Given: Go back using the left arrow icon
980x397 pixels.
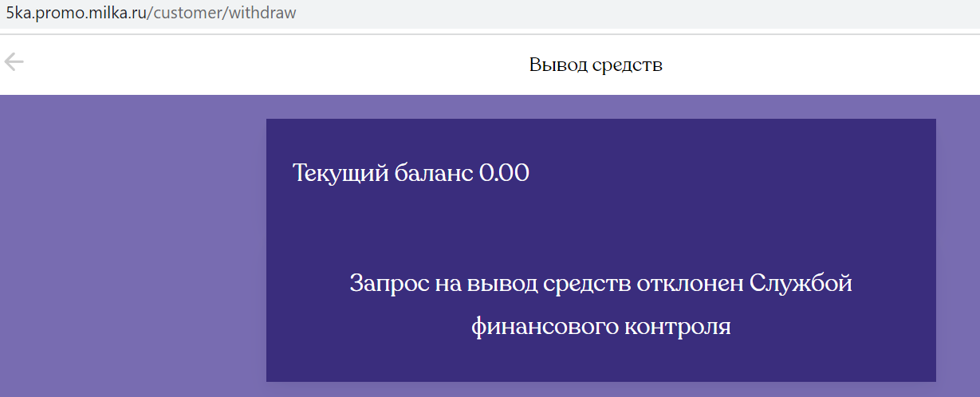Looking at the screenshot, I should [14, 62].
